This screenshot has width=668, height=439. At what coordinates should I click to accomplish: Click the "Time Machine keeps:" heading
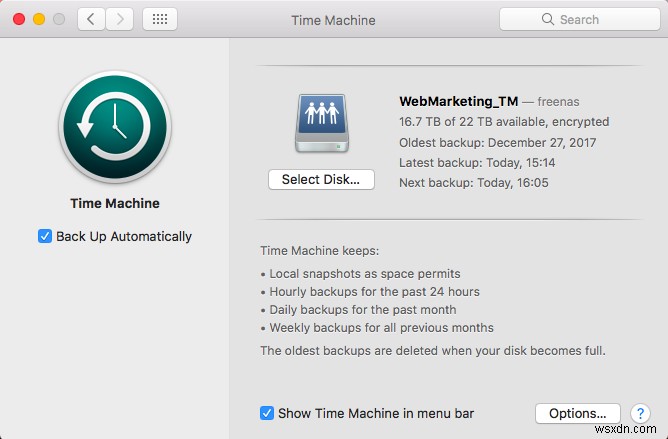(x=320, y=251)
